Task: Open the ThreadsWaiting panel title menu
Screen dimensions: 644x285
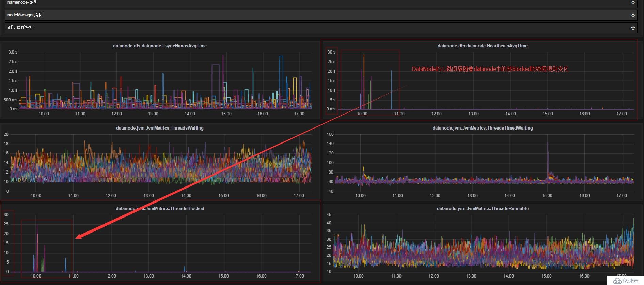Action: 160,128
